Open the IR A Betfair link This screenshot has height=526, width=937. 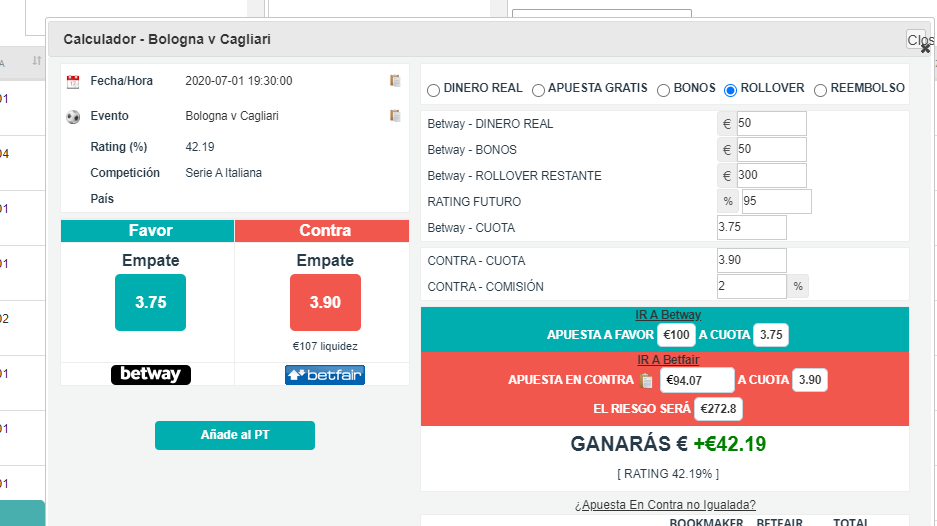click(667, 360)
